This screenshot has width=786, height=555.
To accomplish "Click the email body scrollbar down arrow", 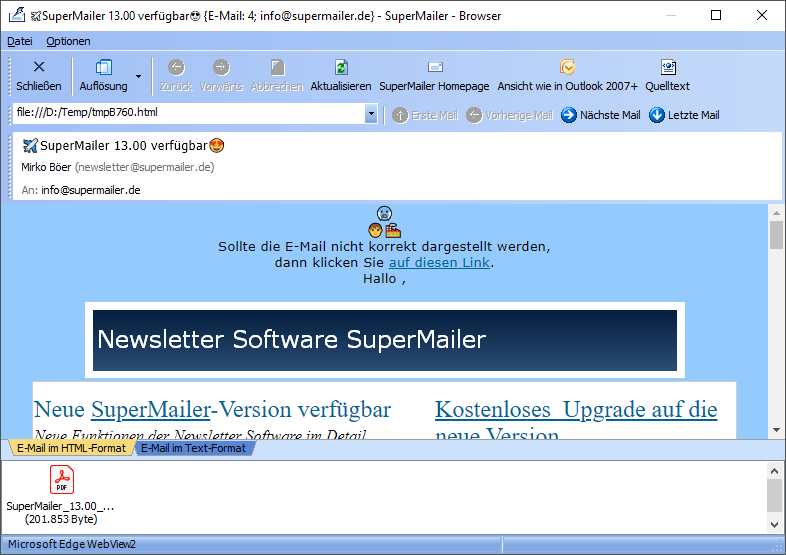I will pos(776,430).
